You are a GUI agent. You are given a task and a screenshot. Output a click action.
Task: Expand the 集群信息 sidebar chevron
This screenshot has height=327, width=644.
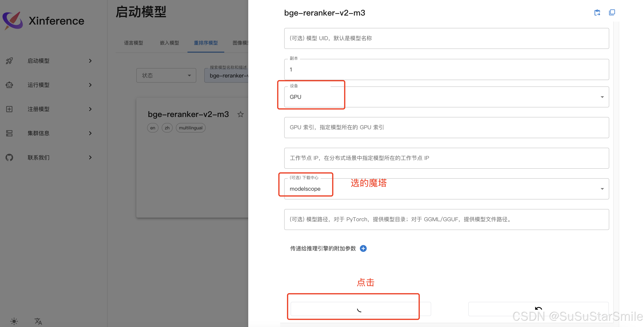[x=90, y=133]
